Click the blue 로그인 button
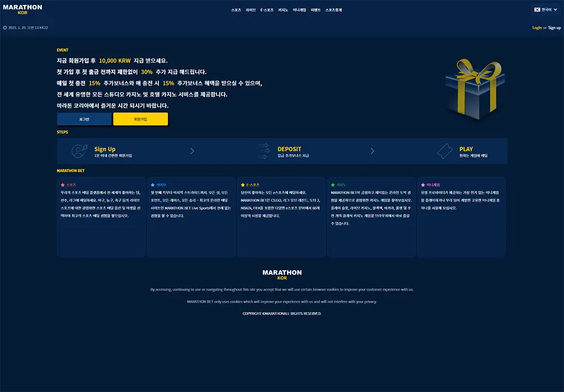Viewport: 564px width, 392px height. pos(84,119)
